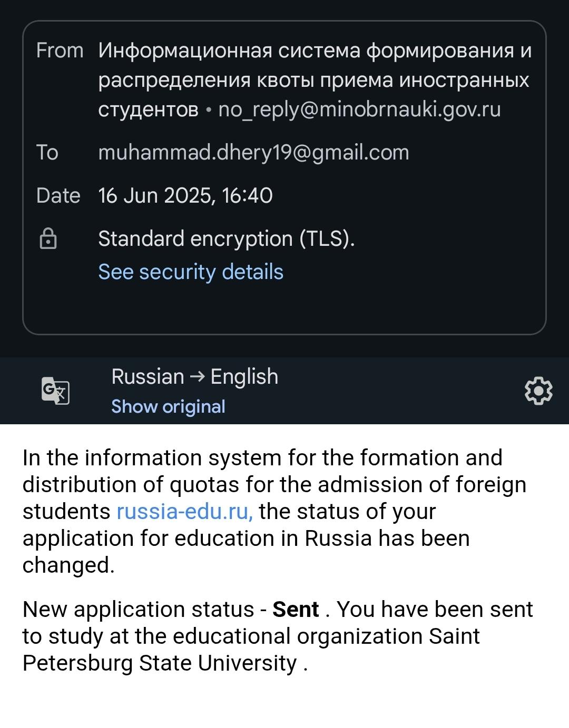
Task: Tap the date 16 Jun 2025, 16:40
Action: [185, 195]
